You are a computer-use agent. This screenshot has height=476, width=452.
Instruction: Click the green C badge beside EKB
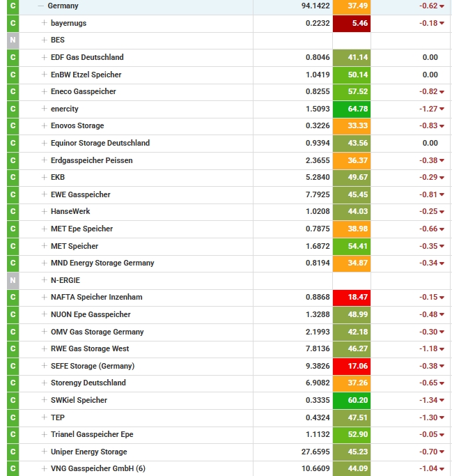point(13,177)
